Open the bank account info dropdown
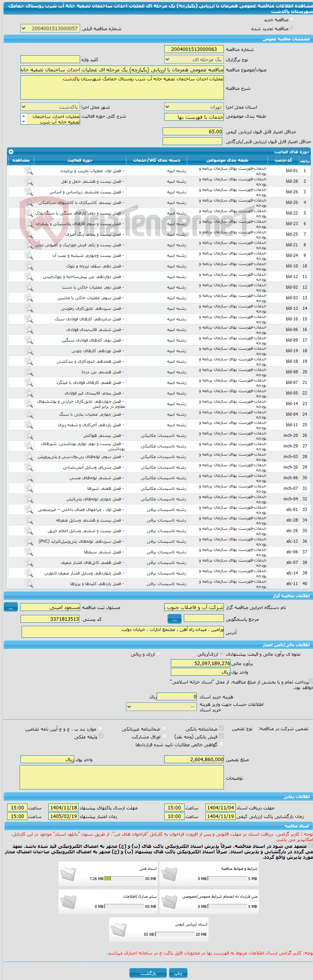The height and width of the screenshot is (980, 313). pyautogui.click(x=161, y=707)
